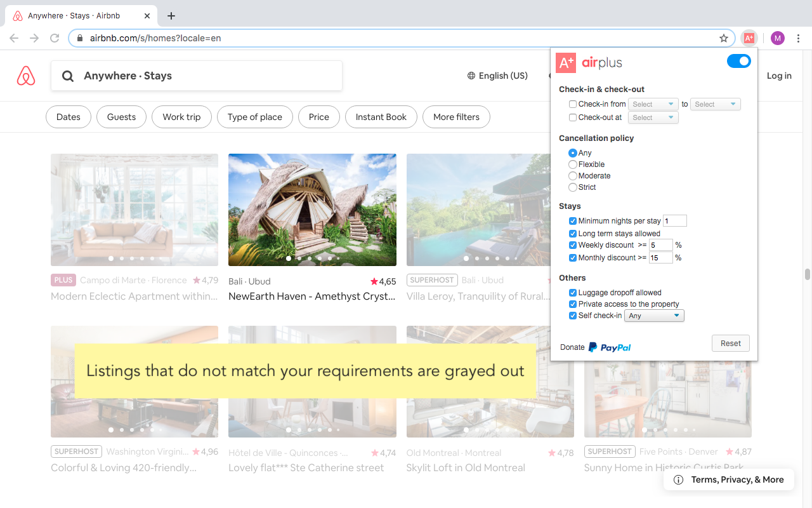Open the Check-in from time dropdown
Image resolution: width=812 pixels, height=508 pixels.
pyautogui.click(x=653, y=104)
